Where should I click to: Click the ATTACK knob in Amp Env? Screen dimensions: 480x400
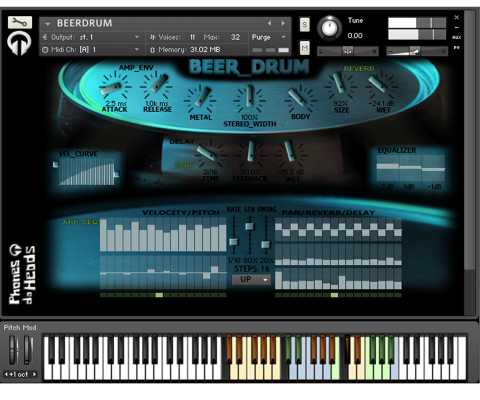[113, 87]
